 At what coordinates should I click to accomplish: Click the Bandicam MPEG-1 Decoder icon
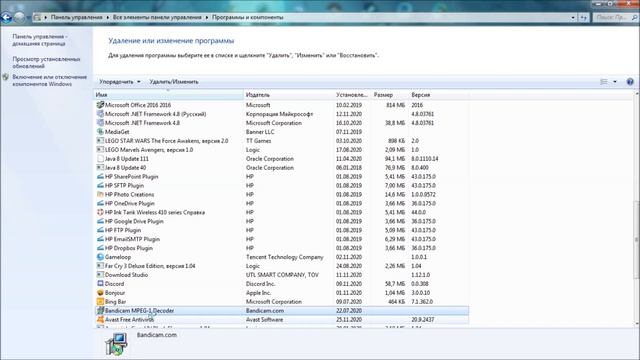click(x=100, y=311)
